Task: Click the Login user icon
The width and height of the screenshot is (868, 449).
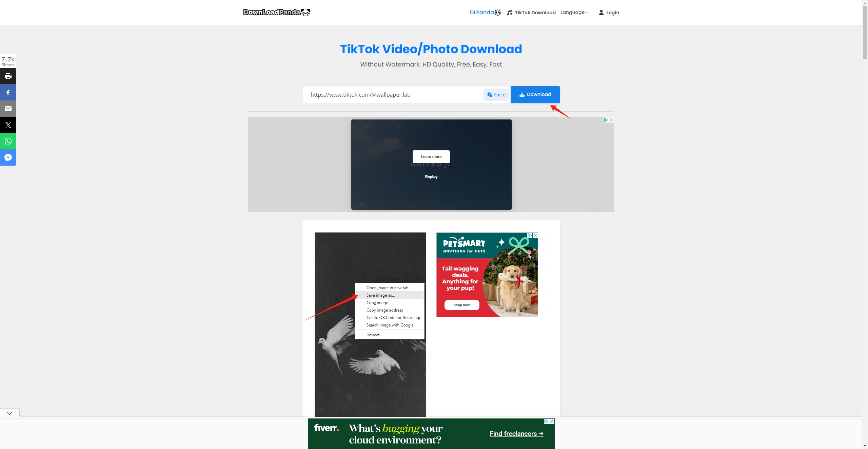Action: pos(601,12)
